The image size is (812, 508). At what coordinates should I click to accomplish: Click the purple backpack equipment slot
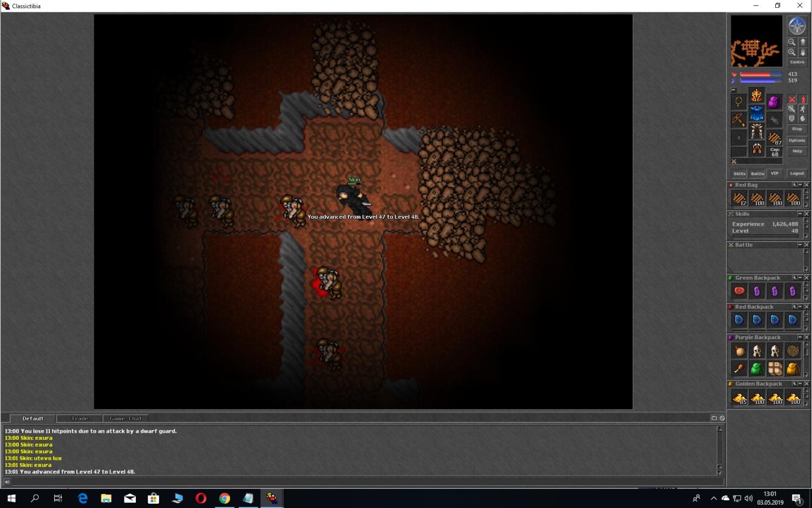tap(774, 102)
